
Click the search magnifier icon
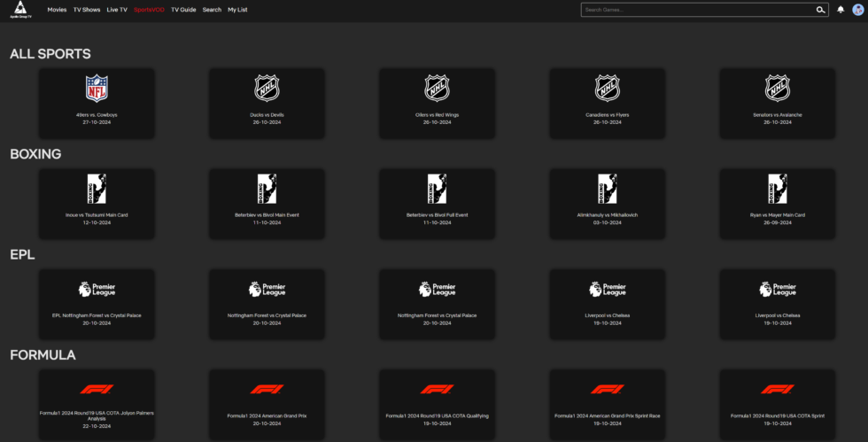[820, 10]
